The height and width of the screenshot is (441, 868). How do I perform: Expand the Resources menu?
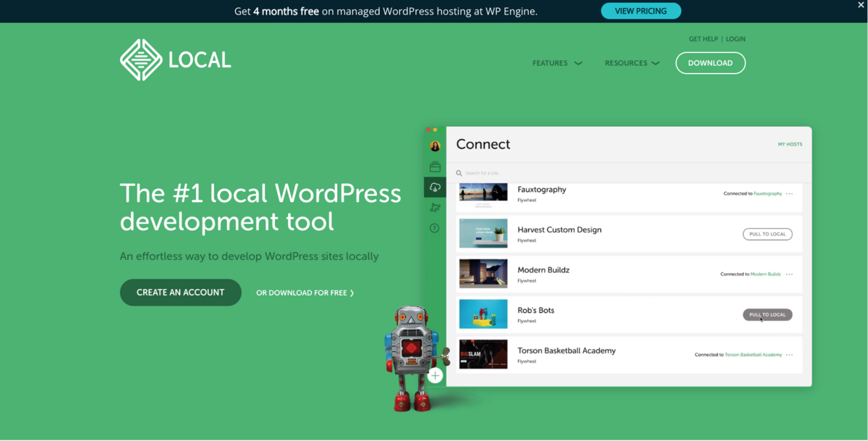(632, 63)
